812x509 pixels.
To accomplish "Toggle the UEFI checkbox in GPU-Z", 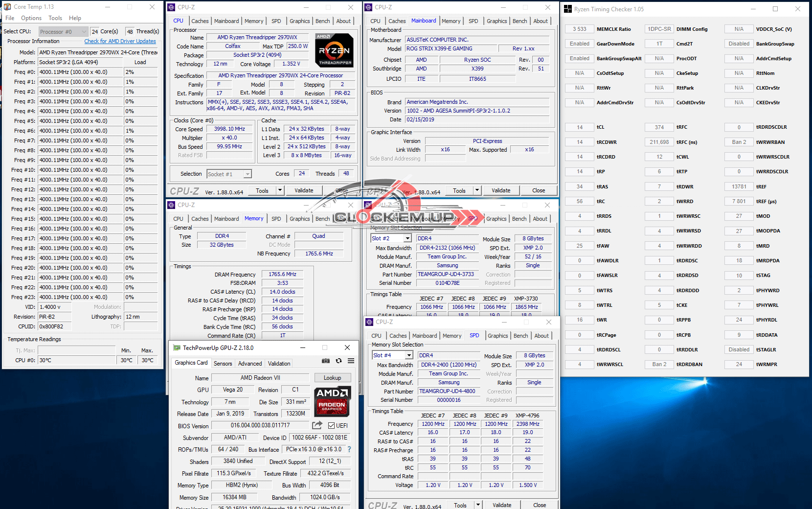I will 332,426.
